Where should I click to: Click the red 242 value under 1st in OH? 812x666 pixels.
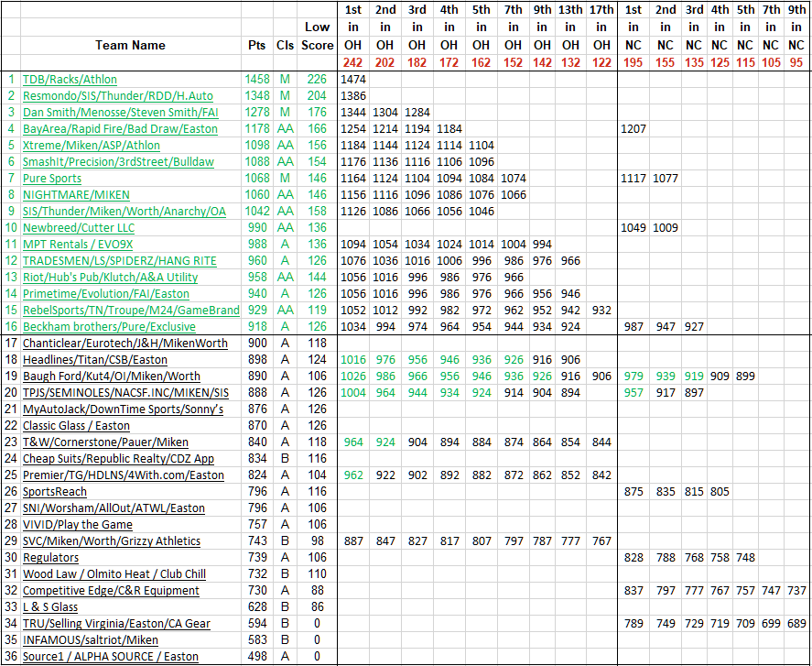[352, 62]
